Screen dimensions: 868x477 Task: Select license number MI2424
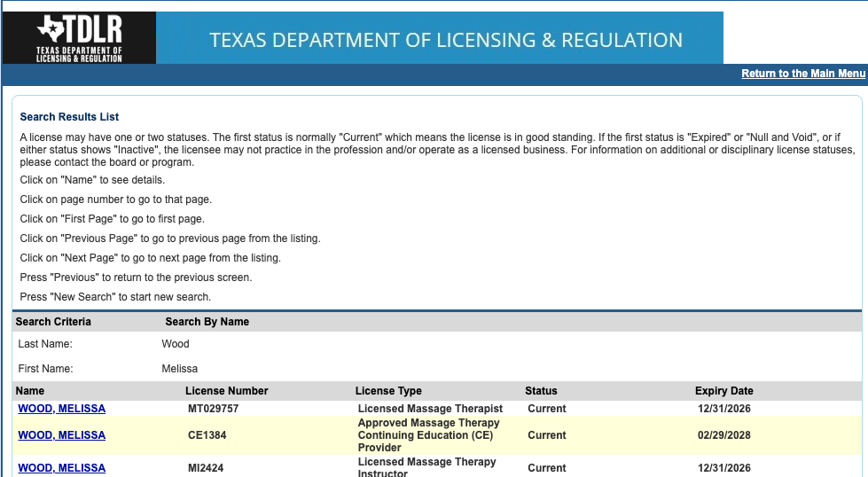tap(206, 467)
